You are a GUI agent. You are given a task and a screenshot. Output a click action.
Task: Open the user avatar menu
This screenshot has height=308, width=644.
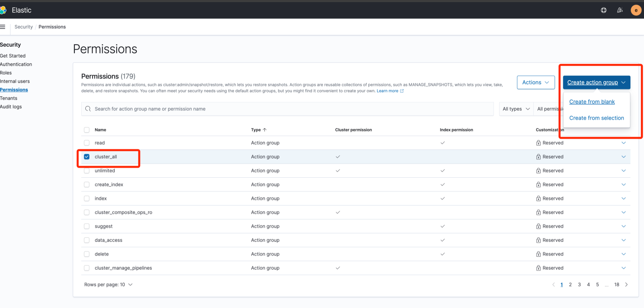coord(636,10)
